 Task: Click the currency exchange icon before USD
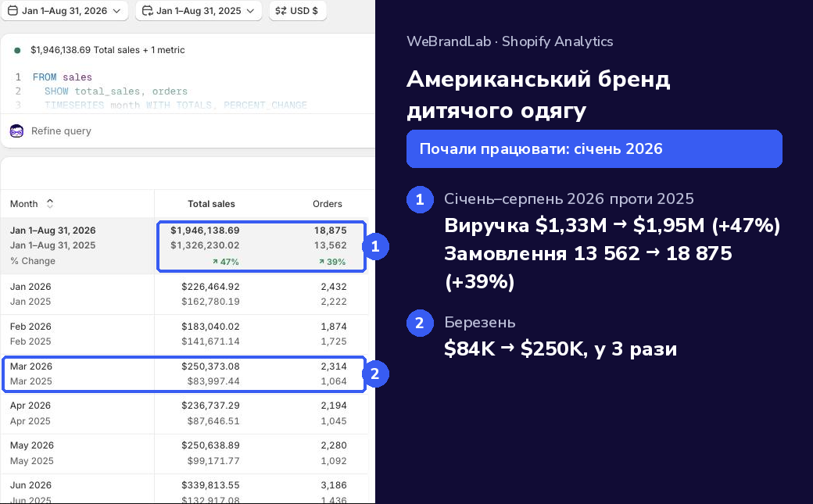coord(281,11)
